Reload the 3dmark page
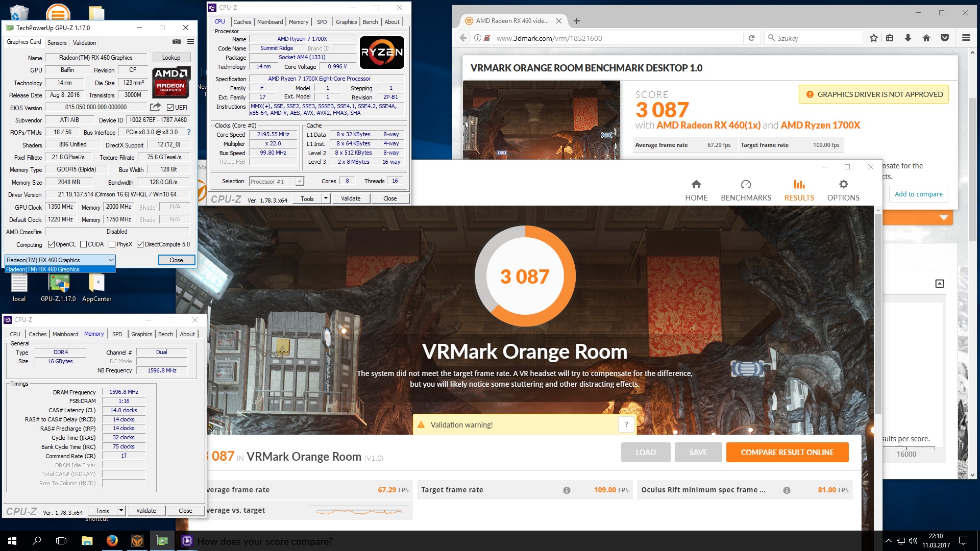 (x=751, y=38)
